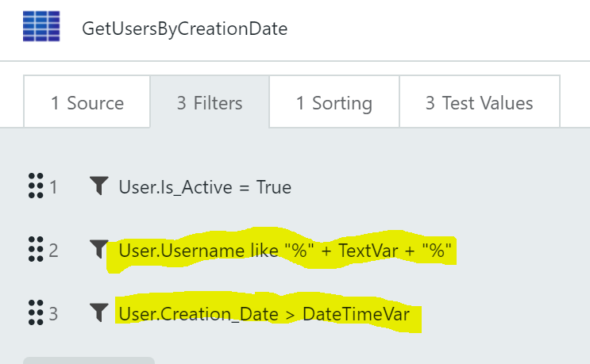590x364 pixels.
Task: Switch to the 1 Sorting tab
Action: (x=334, y=103)
